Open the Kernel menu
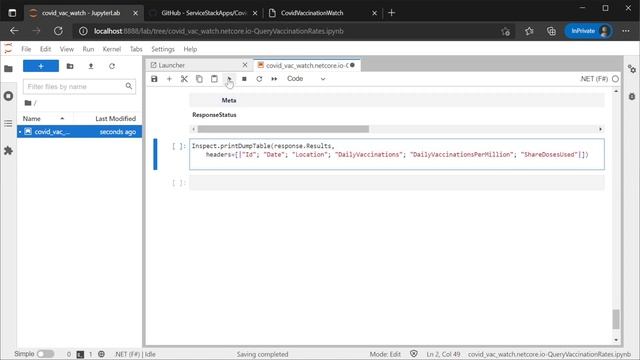Image resolution: width=640 pixels, height=360 pixels. click(111, 49)
